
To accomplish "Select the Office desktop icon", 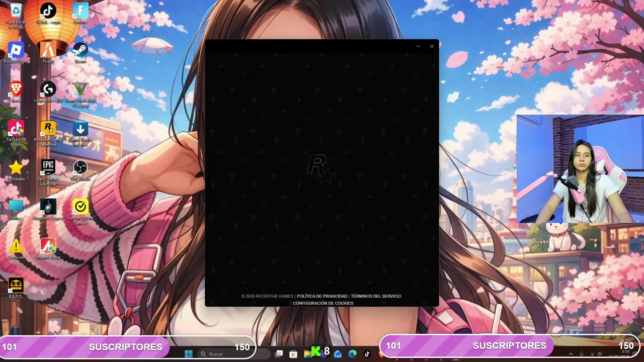I will (16, 209).
